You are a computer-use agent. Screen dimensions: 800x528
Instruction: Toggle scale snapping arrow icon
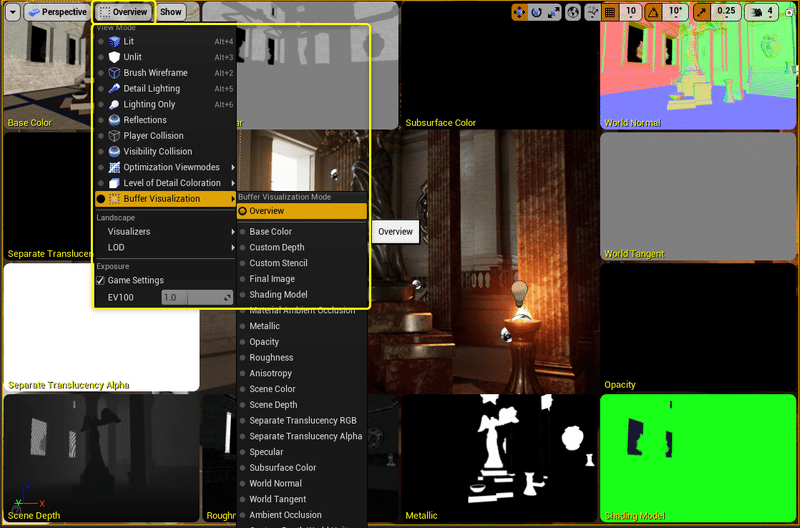coord(702,12)
